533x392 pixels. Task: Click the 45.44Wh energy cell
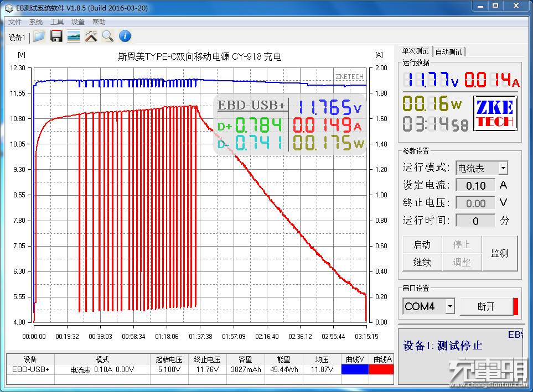[284, 369]
